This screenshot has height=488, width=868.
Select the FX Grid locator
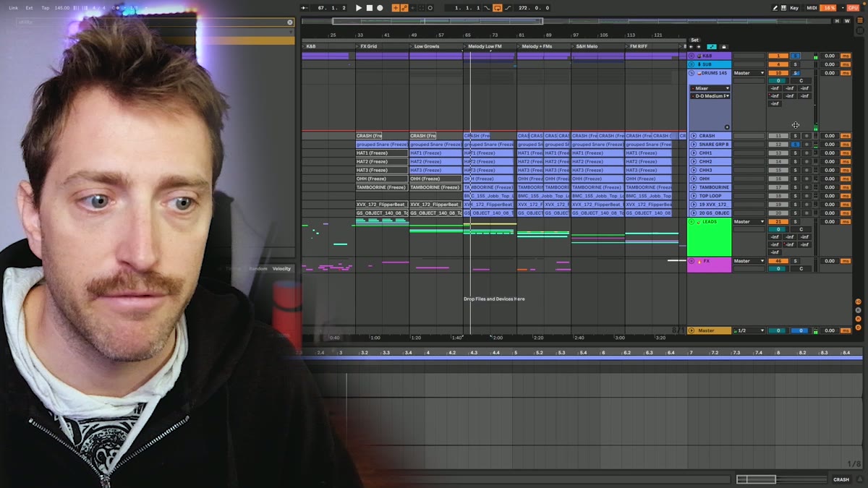pos(368,46)
